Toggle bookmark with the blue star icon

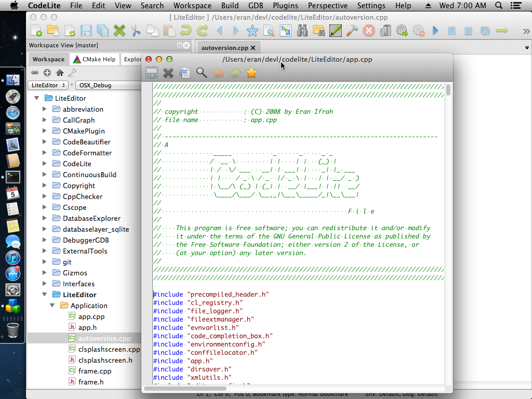pyautogui.click(x=252, y=31)
